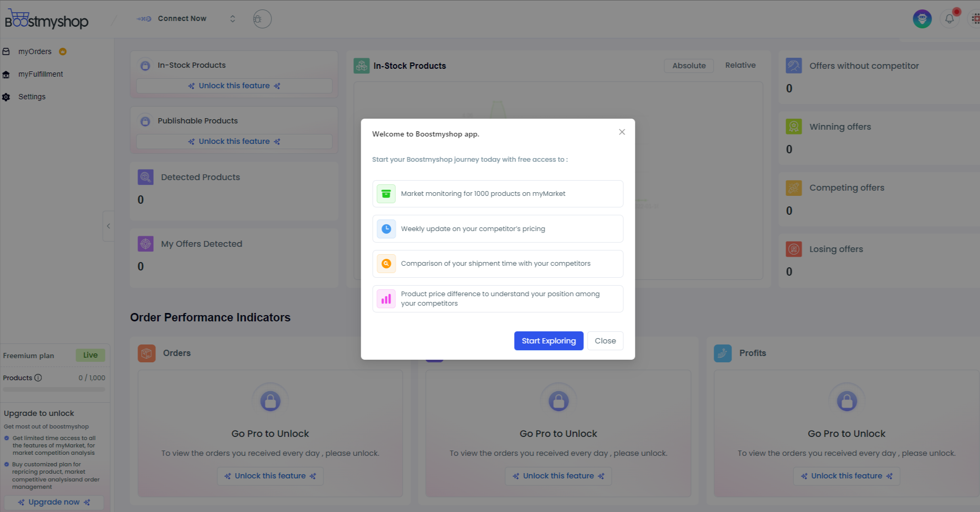980x512 pixels.
Task: Click the 'Welcome to Boostmyshop app.' title
Action: coord(425,134)
